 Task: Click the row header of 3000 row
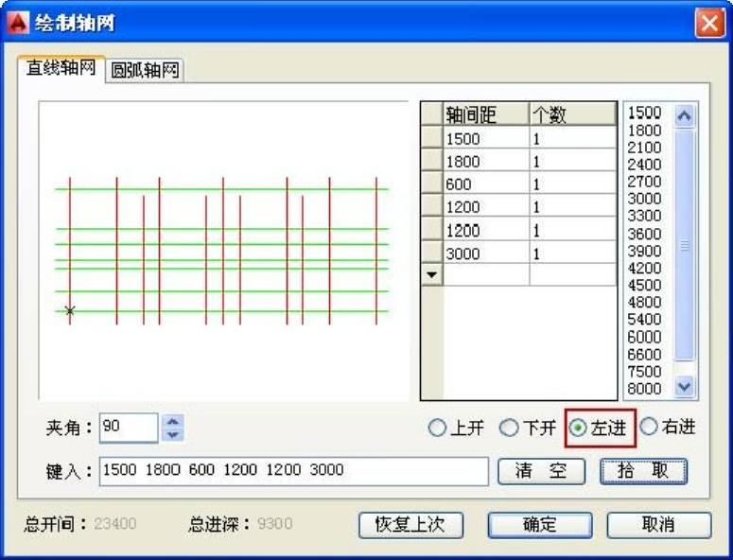pos(432,253)
